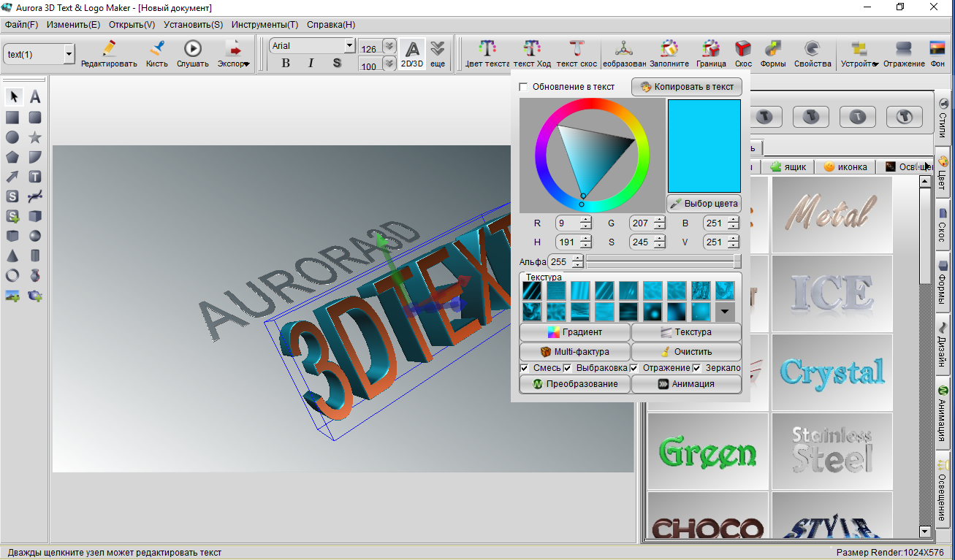Select the text tool (letter A) in toolbox
Image resolution: width=955 pixels, height=560 pixels.
point(34,97)
